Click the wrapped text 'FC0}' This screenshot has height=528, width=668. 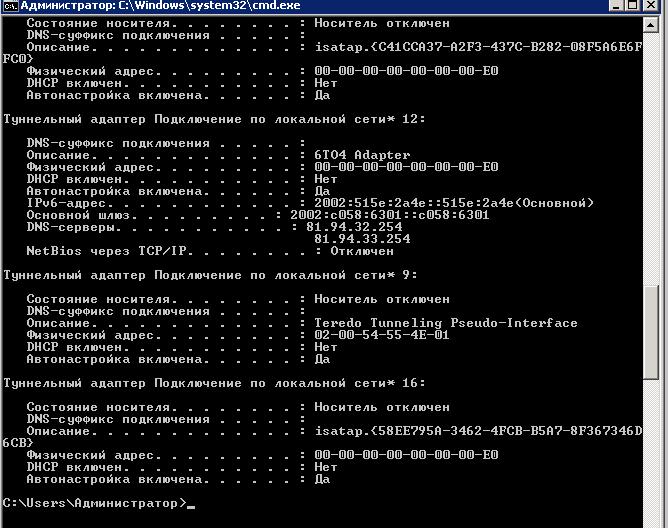tap(18, 58)
